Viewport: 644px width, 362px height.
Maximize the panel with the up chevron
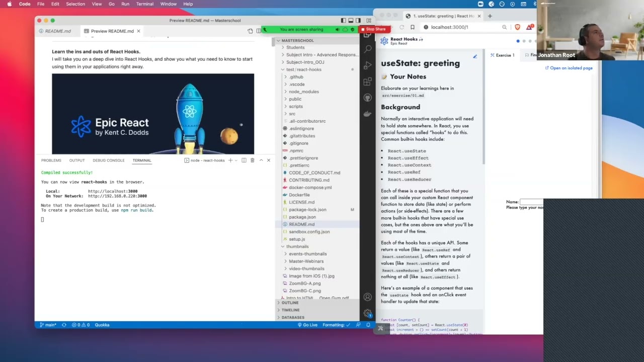coord(261,160)
